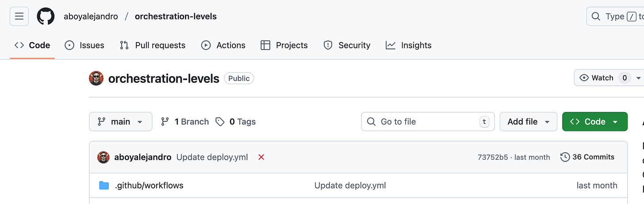Expand the green Code dropdown button
Image resolution: width=644 pixels, height=204 pixels.
pos(594,122)
